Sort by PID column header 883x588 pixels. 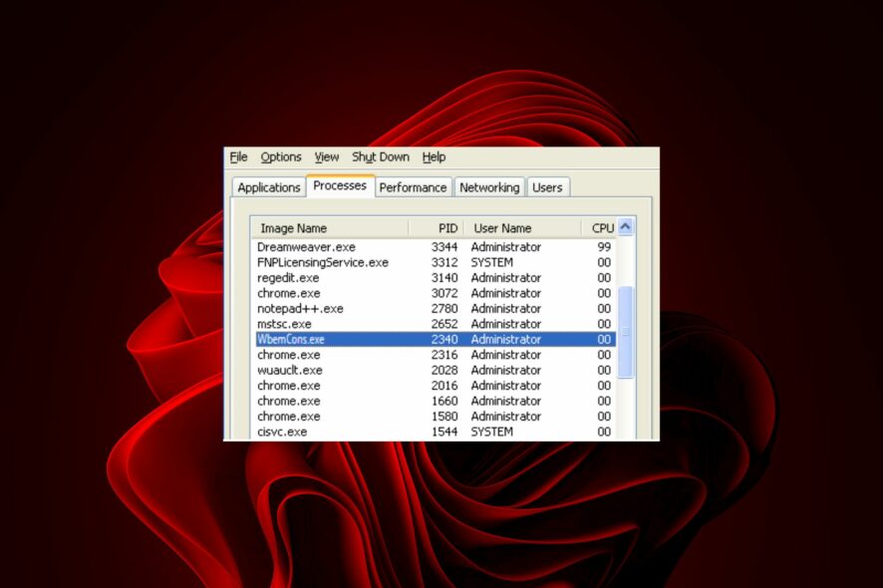pos(437,228)
